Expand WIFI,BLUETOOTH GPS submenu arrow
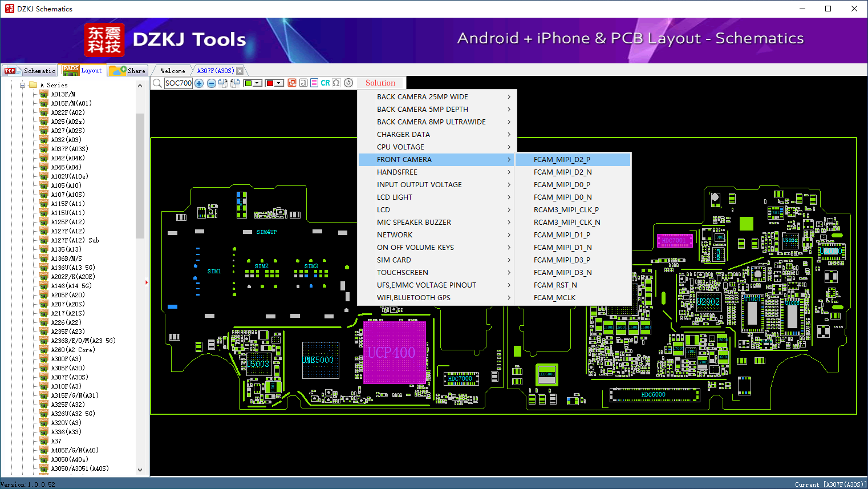The width and height of the screenshot is (868, 489). [x=509, y=298]
